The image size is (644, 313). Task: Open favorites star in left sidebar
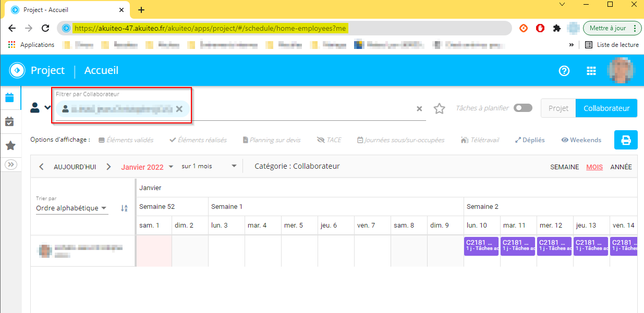10,146
